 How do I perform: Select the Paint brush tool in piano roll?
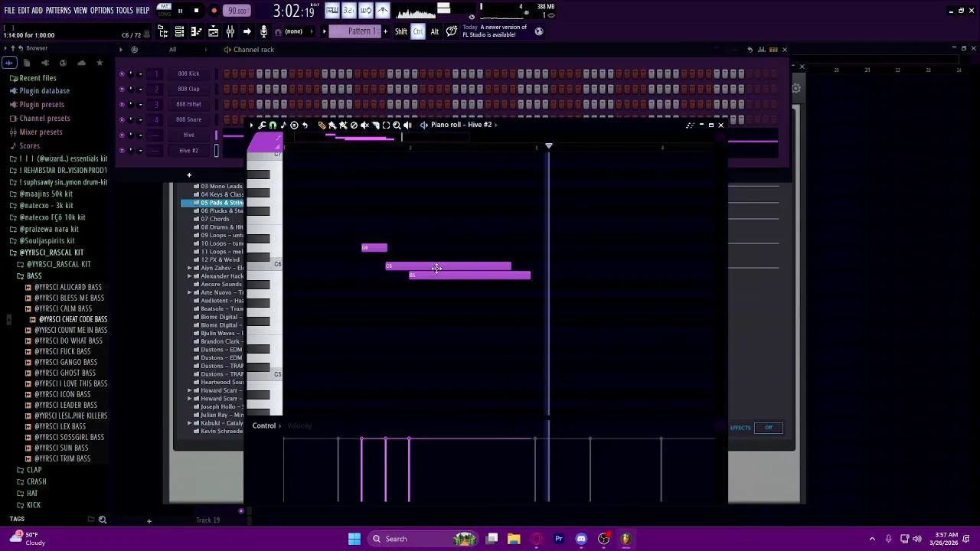(332, 125)
